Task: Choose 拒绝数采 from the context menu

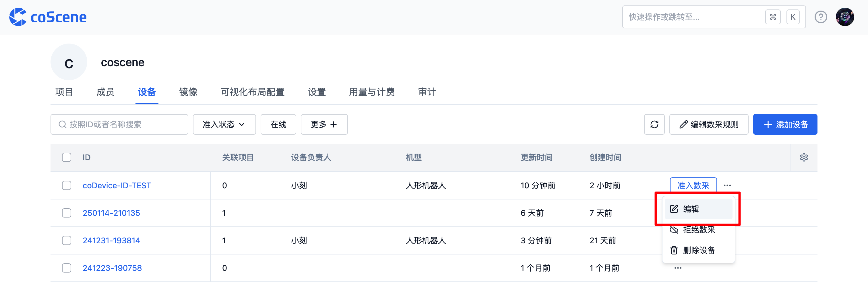Action: click(x=699, y=230)
